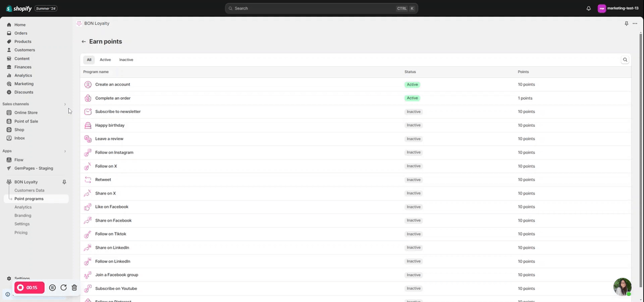Delete the recording with trash icon
Viewport: 644px width, 302px height.
coord(74,288)
